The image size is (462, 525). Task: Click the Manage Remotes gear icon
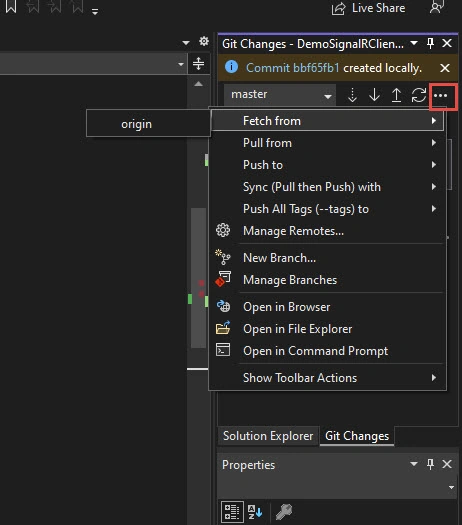pyautogui.click(x=223, y=230)
